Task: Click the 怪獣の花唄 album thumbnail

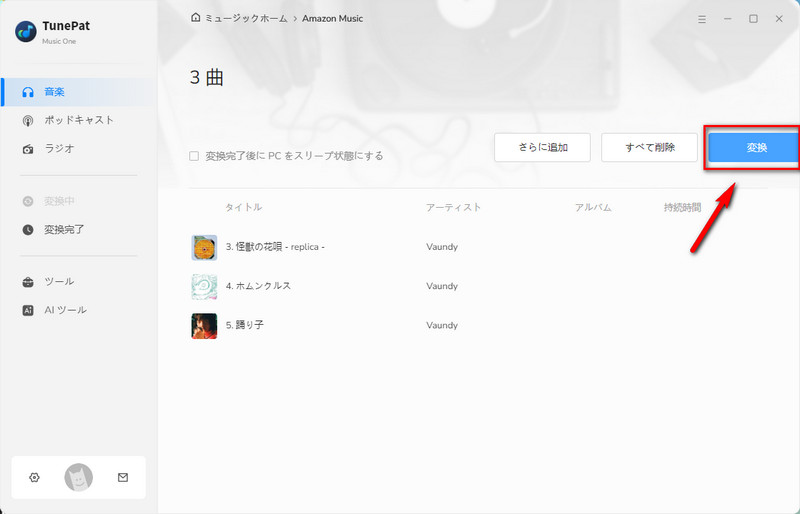Action: coord(204,248)
